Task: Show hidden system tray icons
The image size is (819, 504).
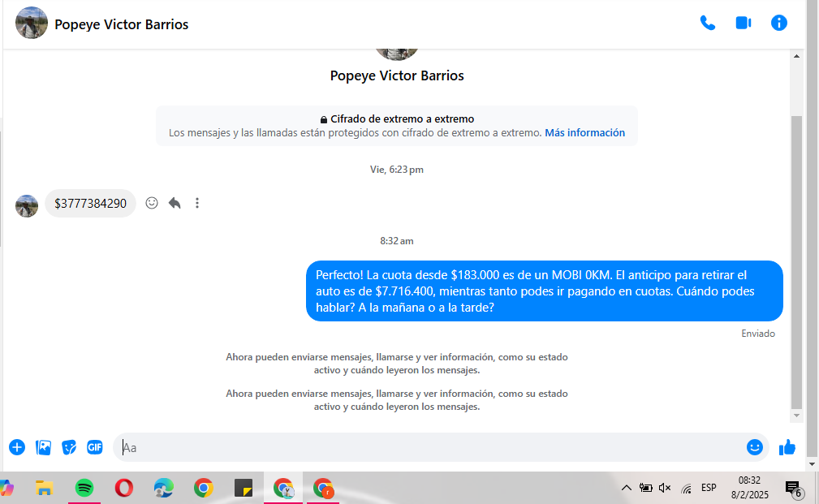Action: click(x=626, y=488)
